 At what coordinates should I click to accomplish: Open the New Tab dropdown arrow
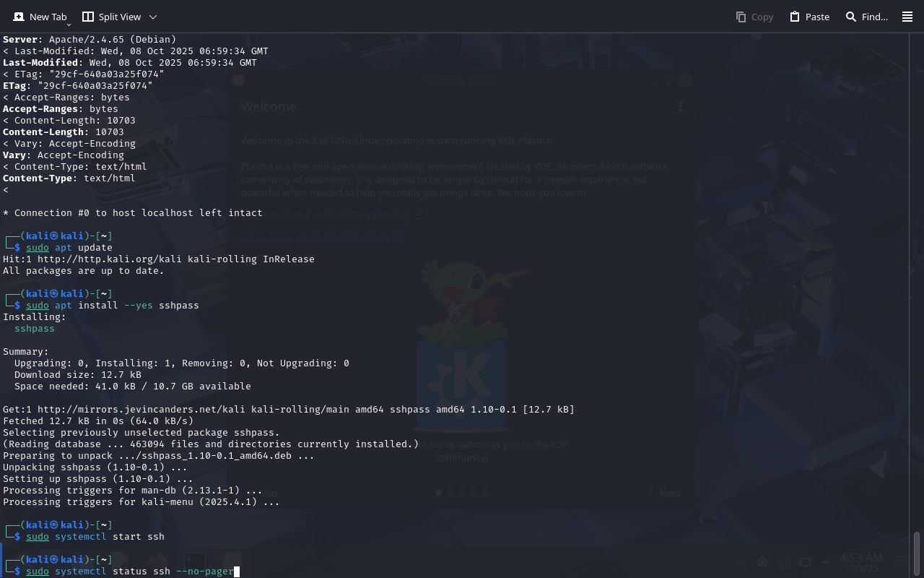click(69, 25)
